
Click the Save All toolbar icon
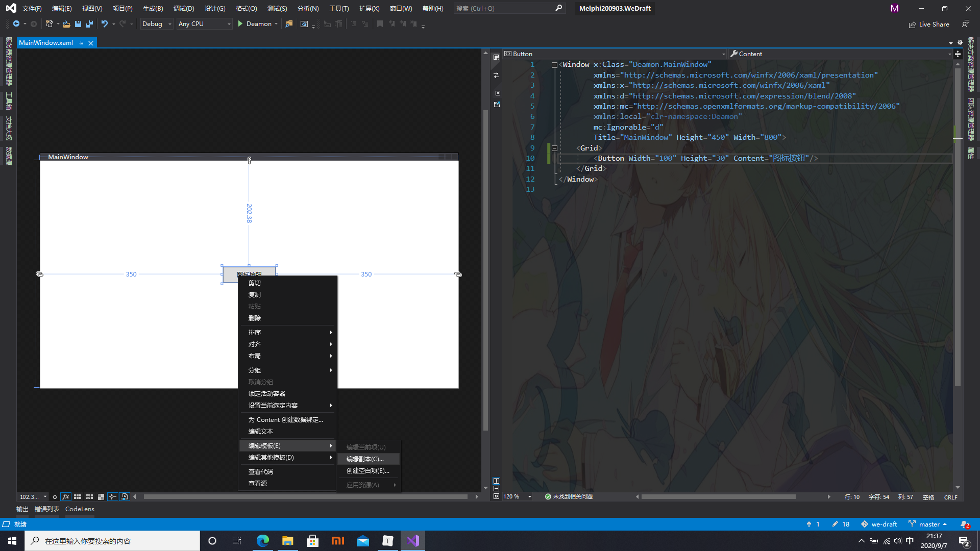pos(89,23)
